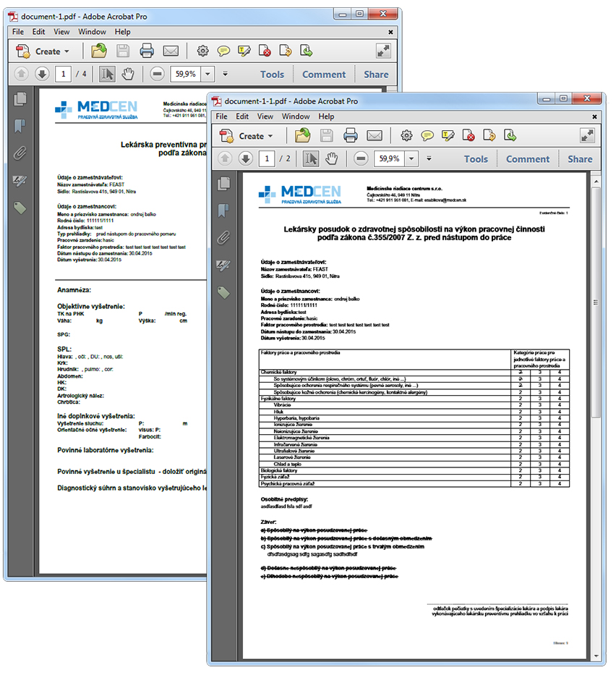Go to next page in document-1.pdf window
616x683 pixels.
coord(42,74)
